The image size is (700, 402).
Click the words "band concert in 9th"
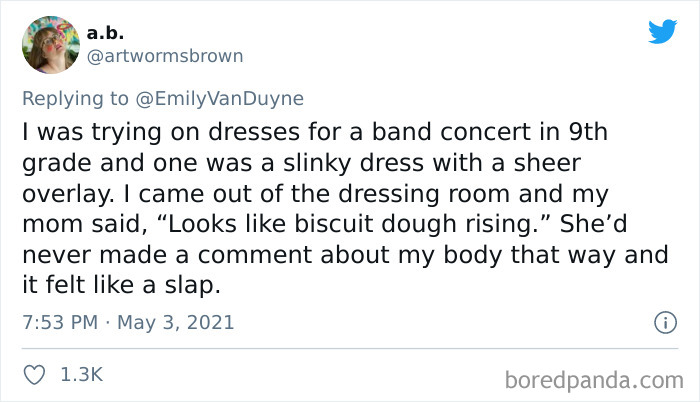490,132
